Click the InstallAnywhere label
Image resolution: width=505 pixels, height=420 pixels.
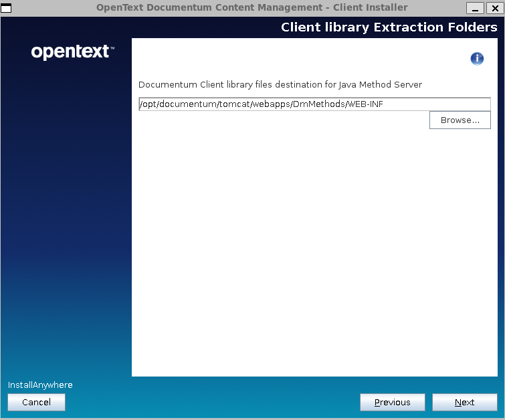pos(40,385)
